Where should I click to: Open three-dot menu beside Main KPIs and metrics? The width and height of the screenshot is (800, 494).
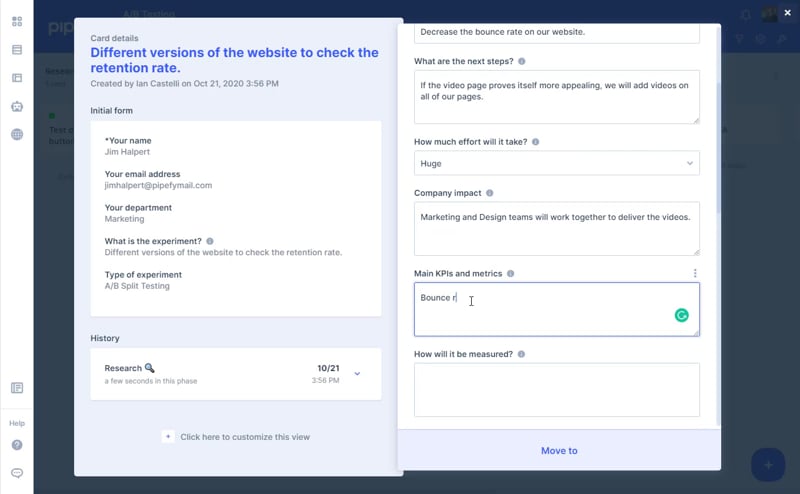click(x=695, y=273)
